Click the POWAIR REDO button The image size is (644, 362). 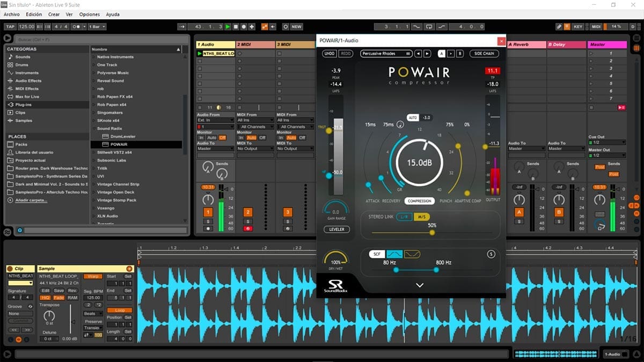[346, 54]
